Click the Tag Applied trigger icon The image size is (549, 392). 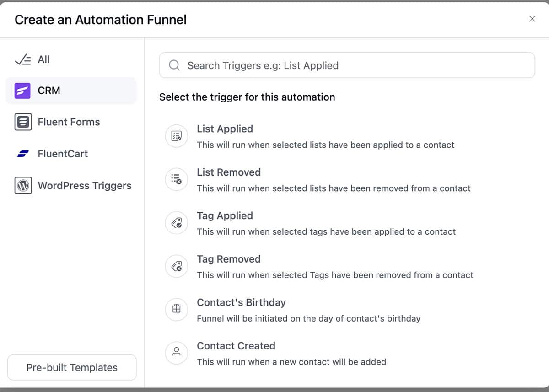(176, 223)
